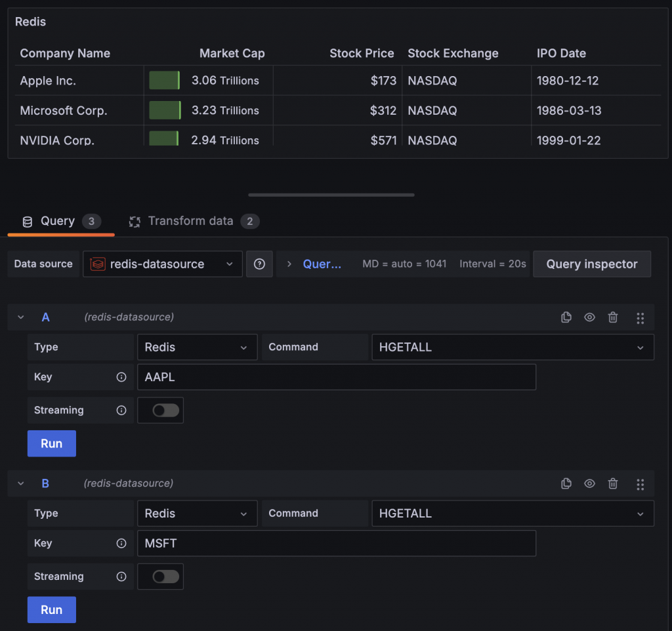
Task: Run query B
Action: point(52,609)
